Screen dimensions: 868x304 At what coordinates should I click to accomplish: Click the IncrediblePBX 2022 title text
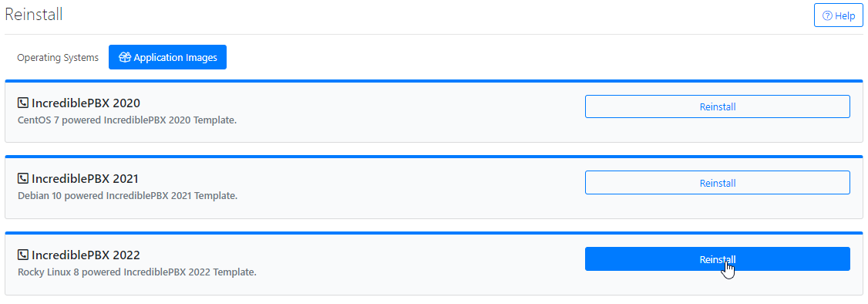click(x=86, y=255)
